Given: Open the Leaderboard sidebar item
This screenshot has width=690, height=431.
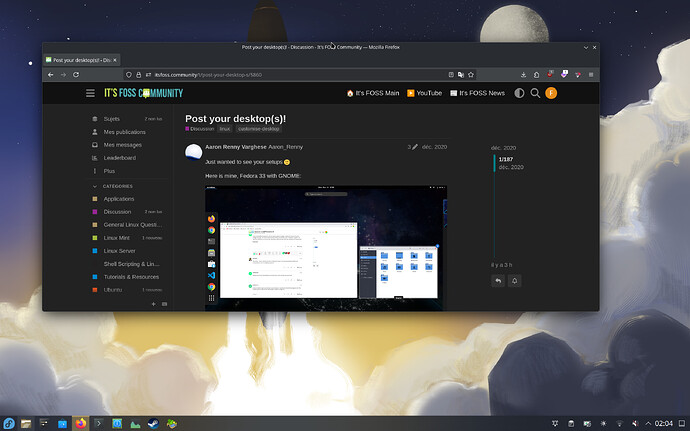Looking at the screenshot, I should pos(119,158).
